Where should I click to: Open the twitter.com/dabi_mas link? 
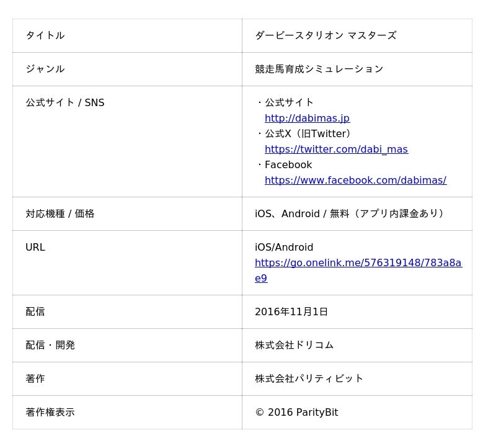336,149
